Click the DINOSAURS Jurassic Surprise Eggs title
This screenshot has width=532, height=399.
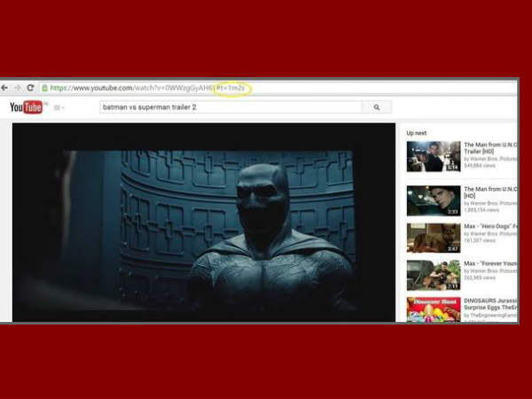pyautogui.click(x=490, y=304)
